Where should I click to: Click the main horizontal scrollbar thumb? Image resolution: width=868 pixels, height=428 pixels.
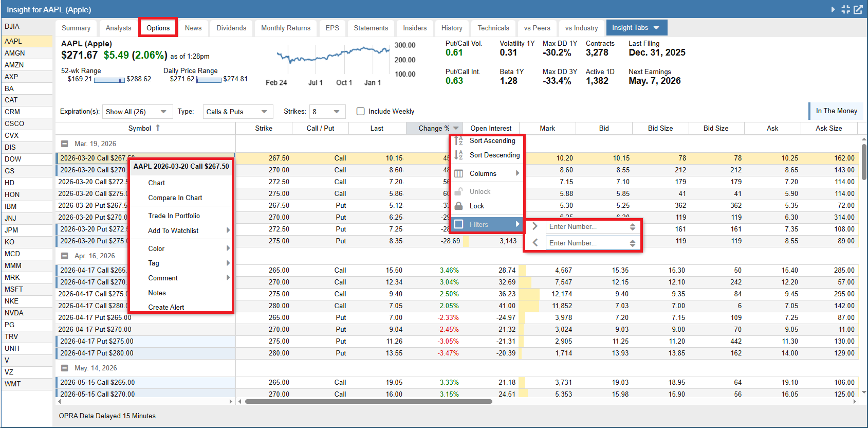tap(368, 401)
